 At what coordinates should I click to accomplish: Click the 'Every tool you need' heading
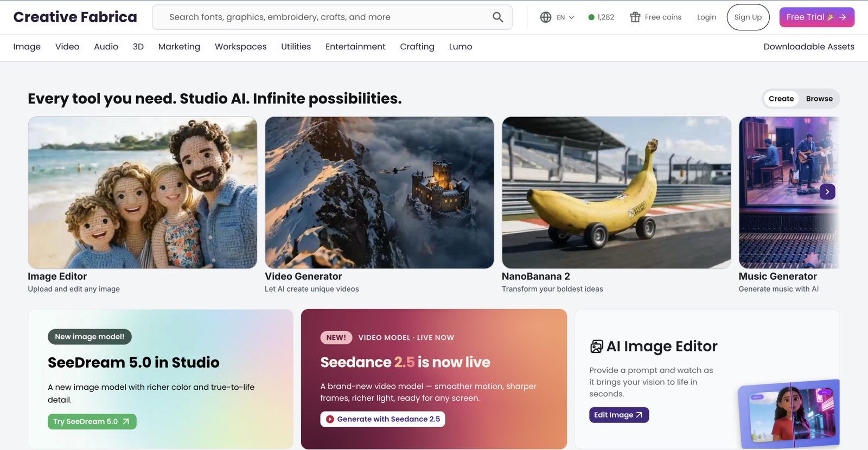(215, 99)
